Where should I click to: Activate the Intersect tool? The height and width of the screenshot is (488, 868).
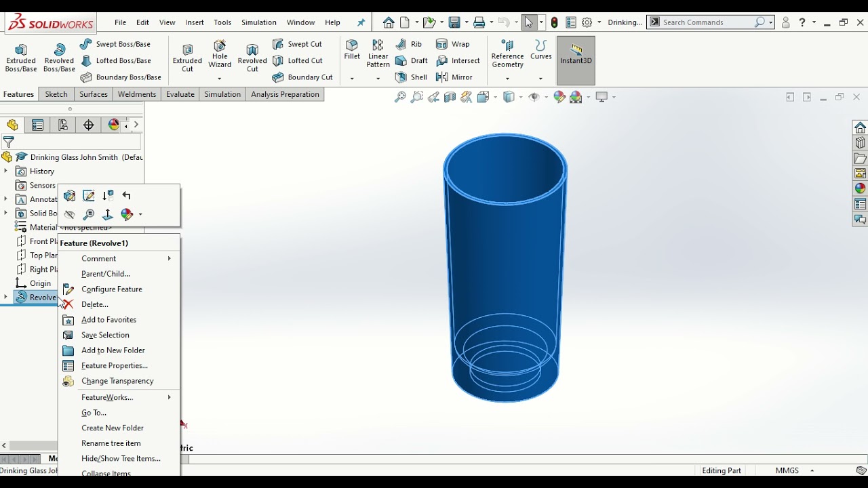458,61
